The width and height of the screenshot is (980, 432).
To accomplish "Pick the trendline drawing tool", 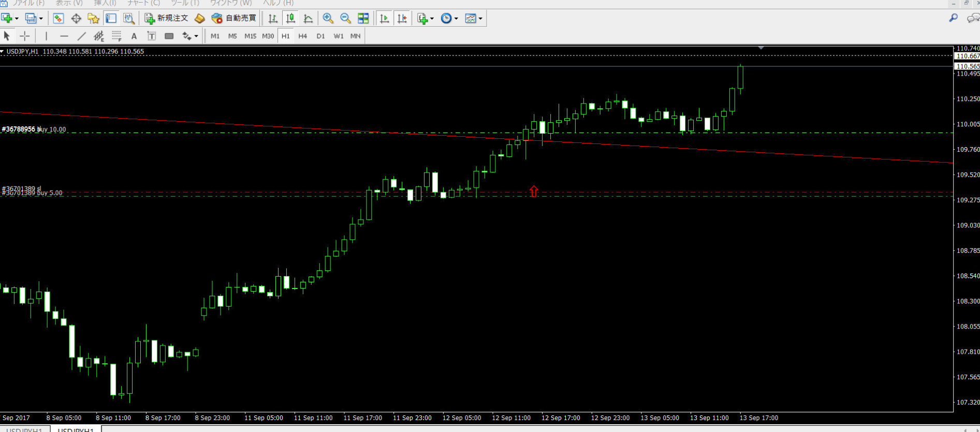I will pos(81,36).
